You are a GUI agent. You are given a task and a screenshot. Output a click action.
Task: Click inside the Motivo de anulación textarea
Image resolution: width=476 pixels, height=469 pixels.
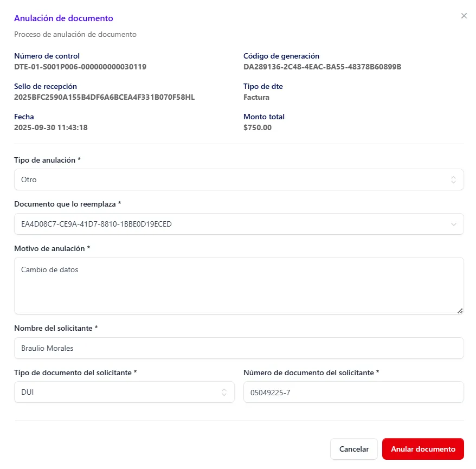(x=239, y=285)
